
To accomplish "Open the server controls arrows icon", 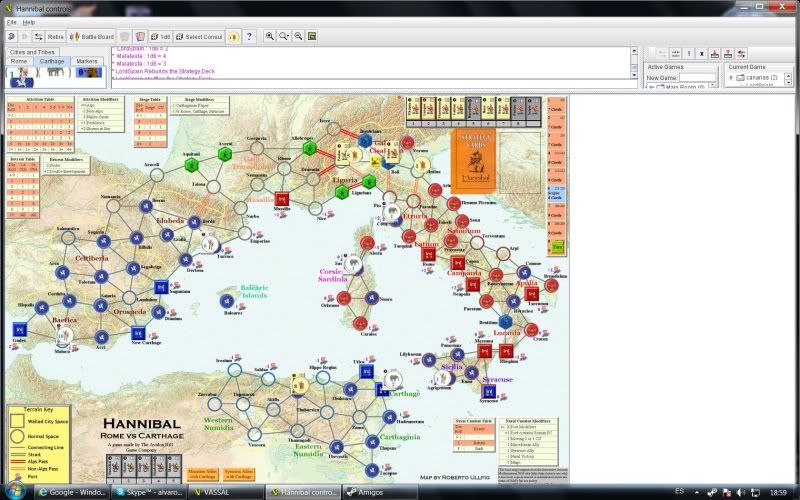I will click(38, 37).
